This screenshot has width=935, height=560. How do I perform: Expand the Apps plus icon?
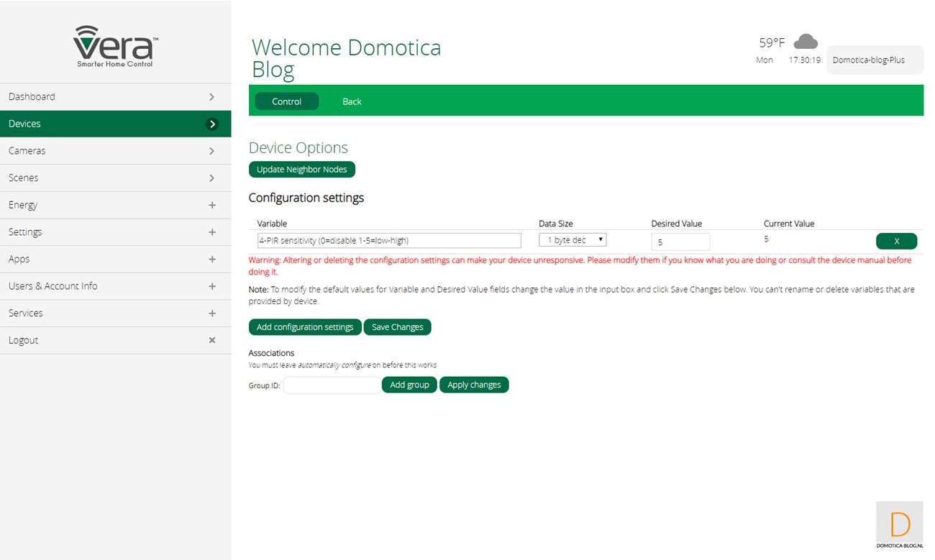[212, 259]
